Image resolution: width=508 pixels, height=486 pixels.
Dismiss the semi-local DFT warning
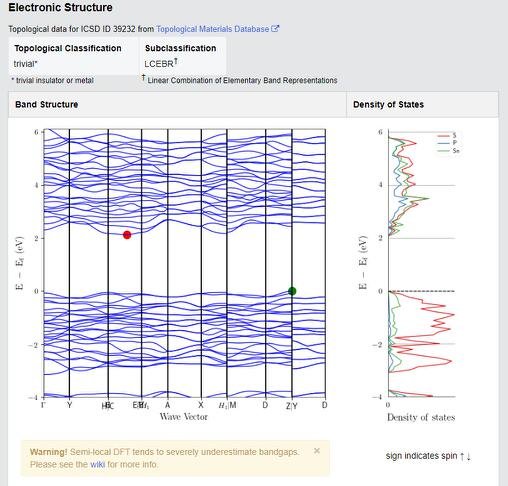(317, 451)
